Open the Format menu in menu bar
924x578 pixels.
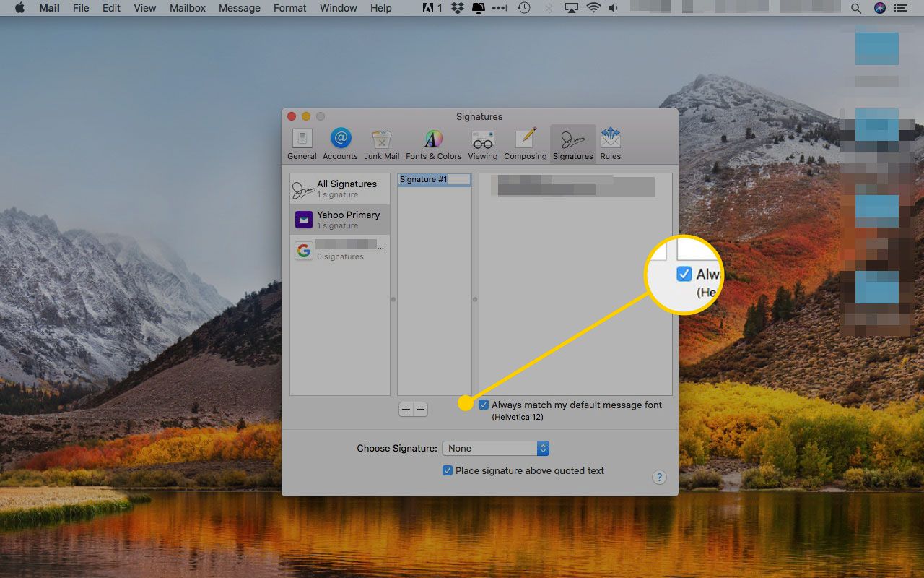(289, 8)
